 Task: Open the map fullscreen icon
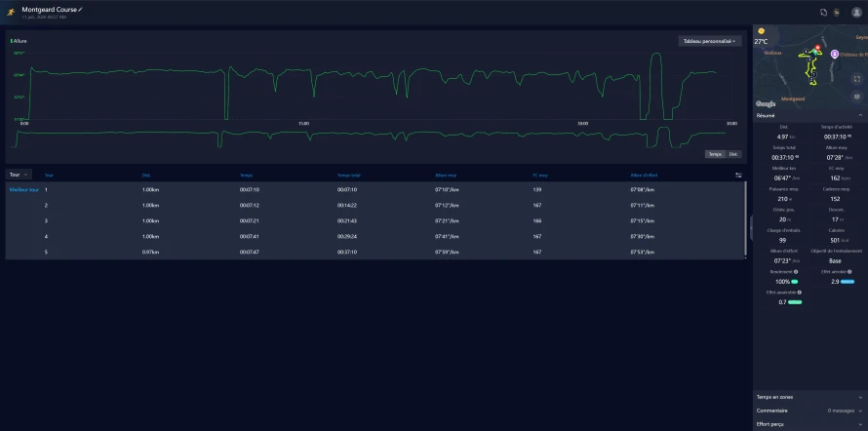click(857, 79)
